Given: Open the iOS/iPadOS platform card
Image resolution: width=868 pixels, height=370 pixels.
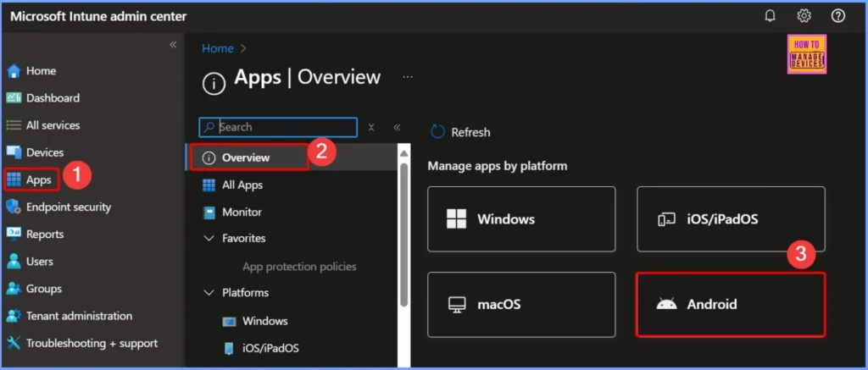Looking at the screenshot, I should (731, 219).
